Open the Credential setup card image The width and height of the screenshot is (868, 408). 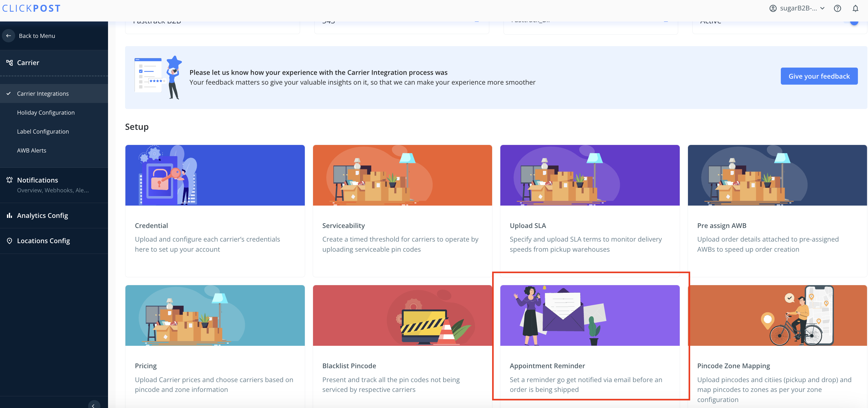pyautogui.click(x=215, y=175)
